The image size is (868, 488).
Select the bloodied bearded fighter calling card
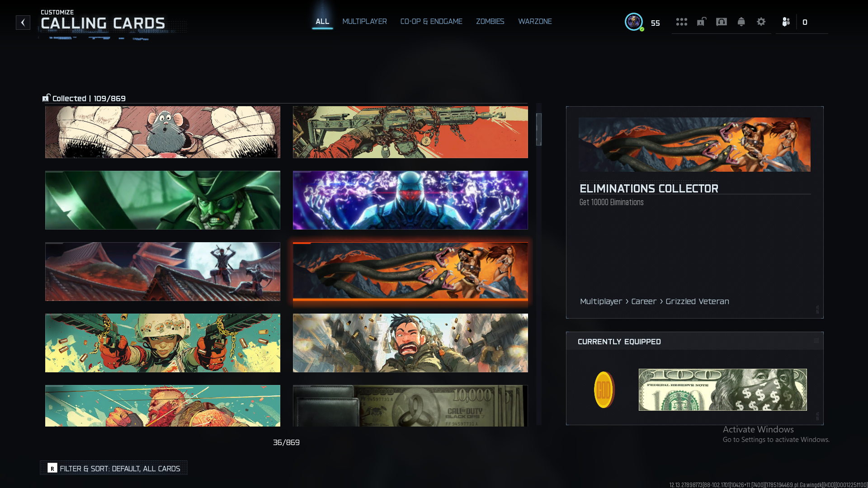pos(163,406)
